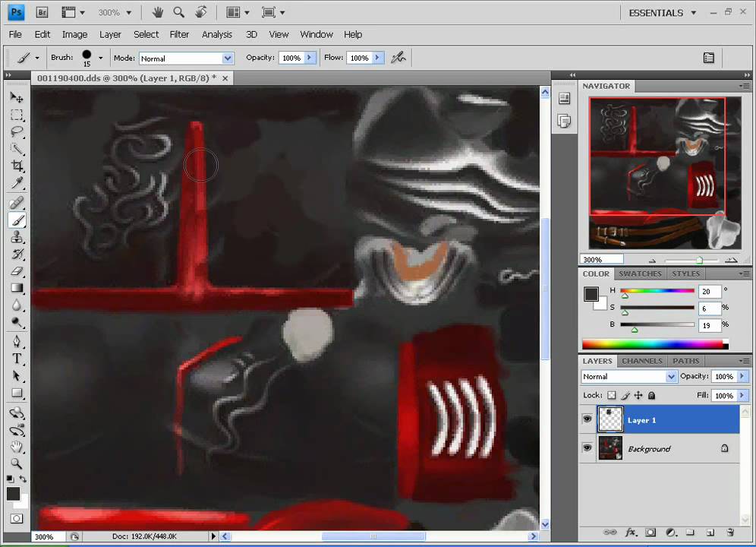Toggle airbrush mode in options bar
Image resolution: width=756 pixels, height=547 pixels.
pos(398,58)
